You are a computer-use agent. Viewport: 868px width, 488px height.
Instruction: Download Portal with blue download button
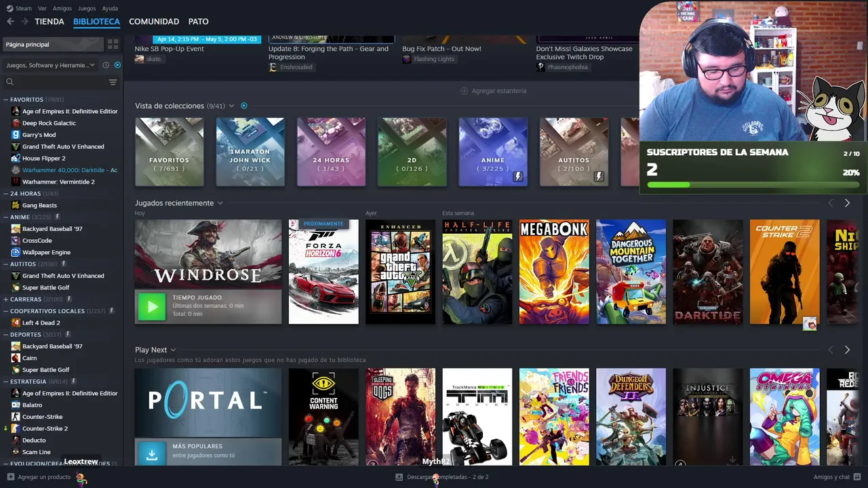pyautogui.click(x=152, y=454)
